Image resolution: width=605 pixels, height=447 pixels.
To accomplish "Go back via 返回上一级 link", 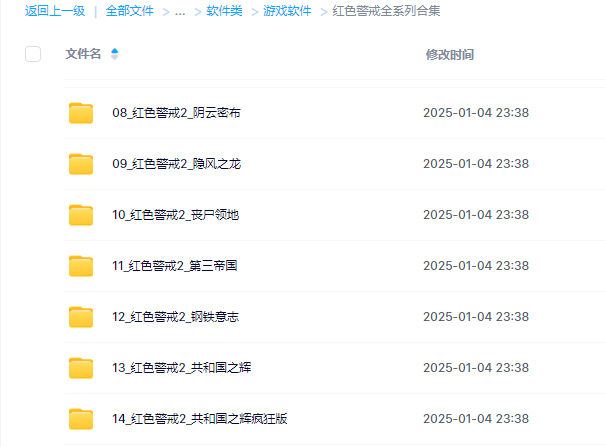I will click(x=55, y=11).
